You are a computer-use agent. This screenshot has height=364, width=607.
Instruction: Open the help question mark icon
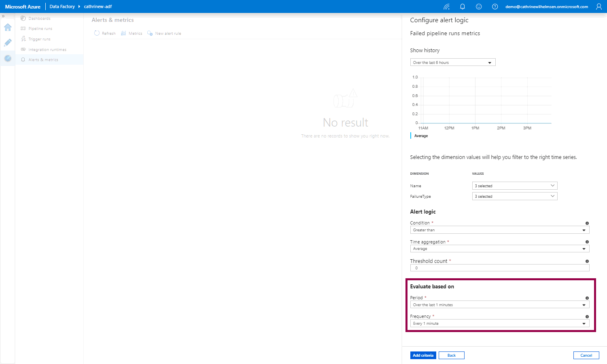[x=495, y=6]
